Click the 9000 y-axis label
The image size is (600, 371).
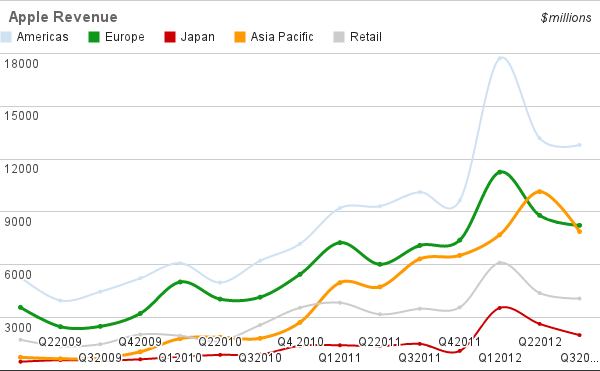(18, 221)
